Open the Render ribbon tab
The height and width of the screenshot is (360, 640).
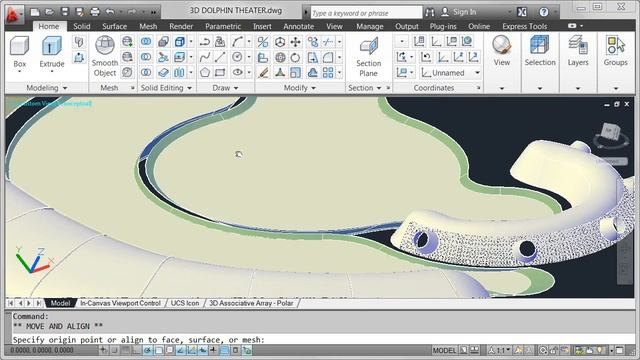181,26
